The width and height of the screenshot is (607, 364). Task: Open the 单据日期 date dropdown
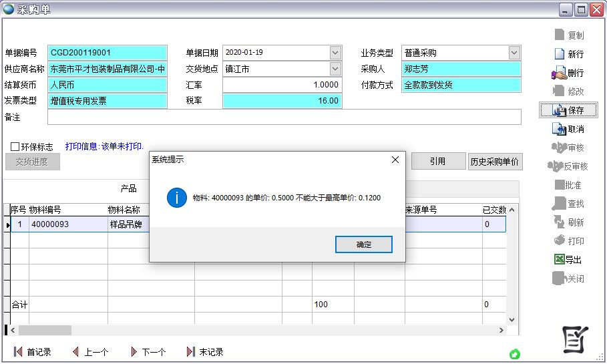(x=335, y=53)
